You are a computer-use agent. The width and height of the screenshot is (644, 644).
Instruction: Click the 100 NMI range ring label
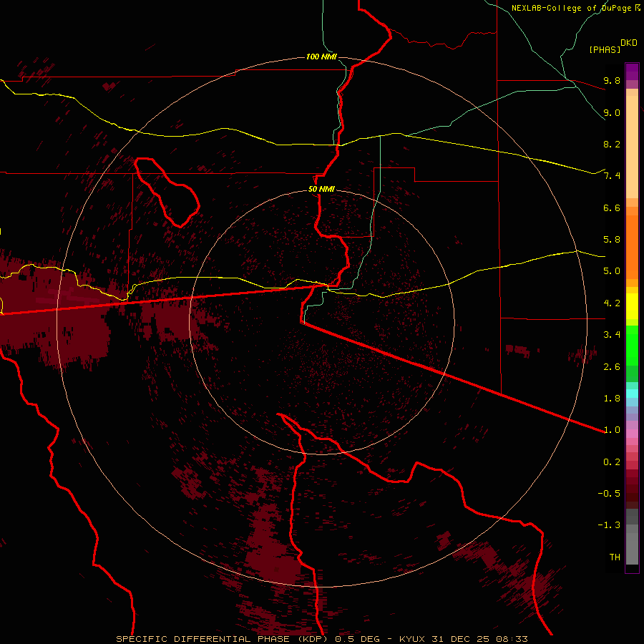pyautogui.click(x=321, y=57)
